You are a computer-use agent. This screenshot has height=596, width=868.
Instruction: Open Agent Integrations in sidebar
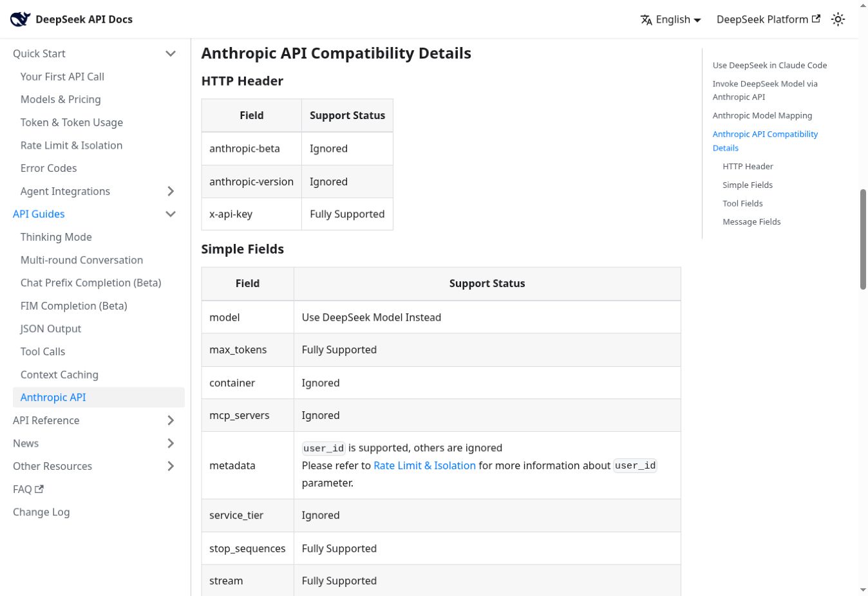[65, 191]
